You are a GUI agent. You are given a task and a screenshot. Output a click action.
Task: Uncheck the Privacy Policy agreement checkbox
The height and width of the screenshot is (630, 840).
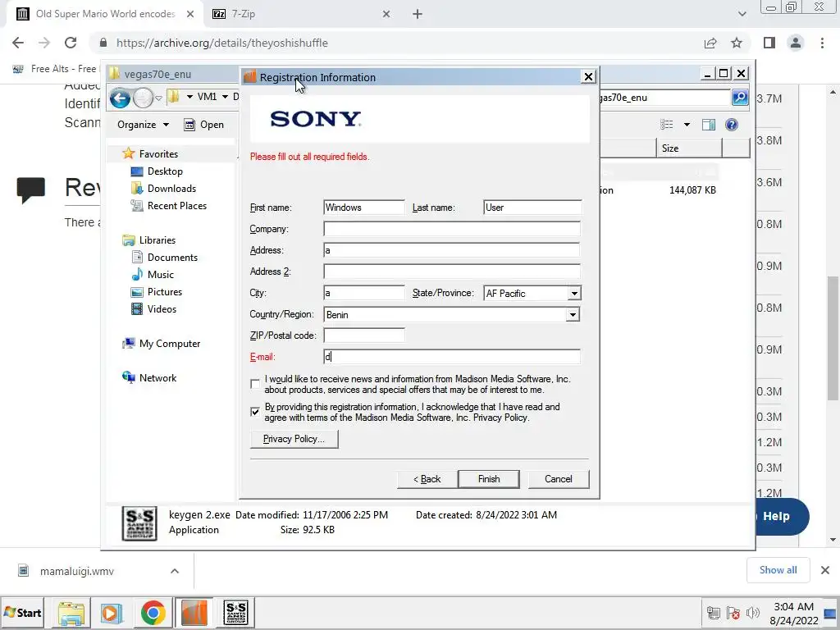255,412
